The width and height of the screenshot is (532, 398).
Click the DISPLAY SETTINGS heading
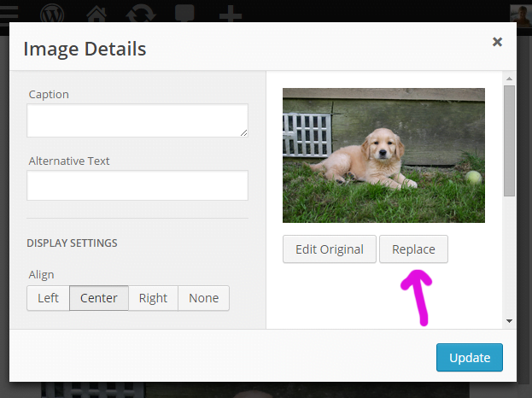click(72, 243)
